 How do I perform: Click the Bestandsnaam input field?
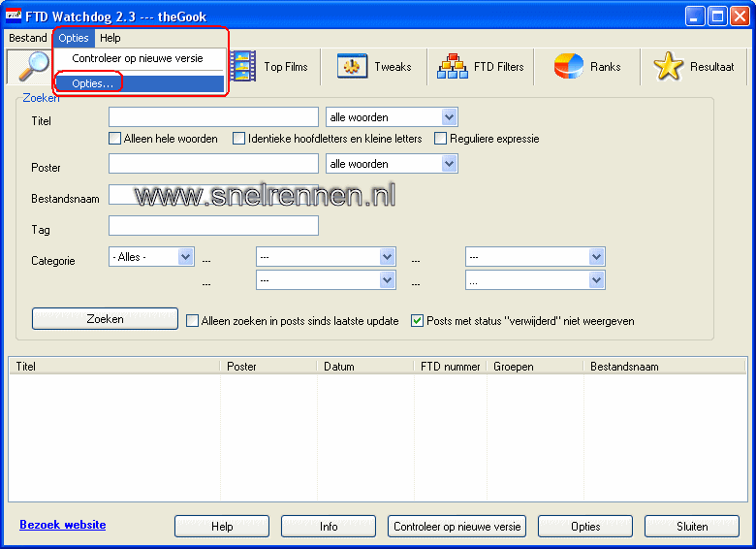tap(213, 194)
